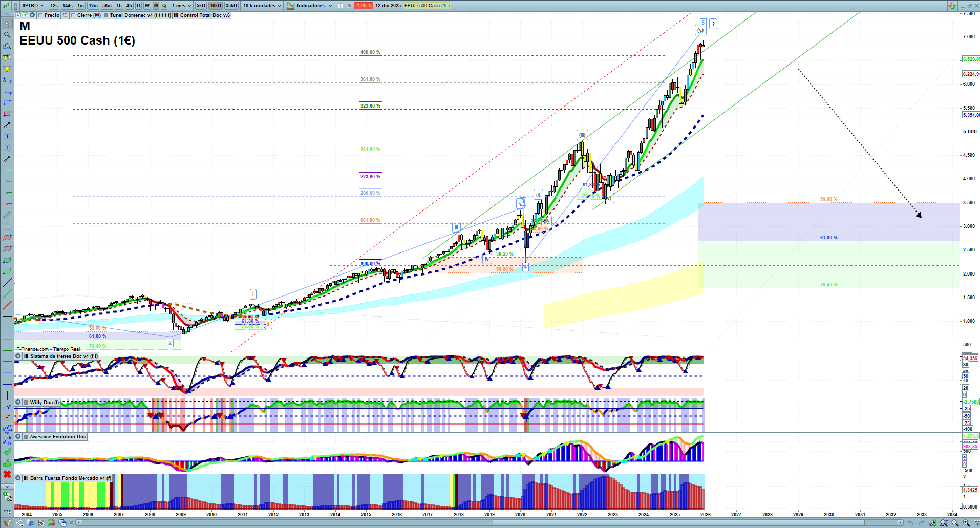The height and width of the screenshot is (528, 980).
Task: Click the 400,00 % Fibonacci level label
Action: point(370,52)
